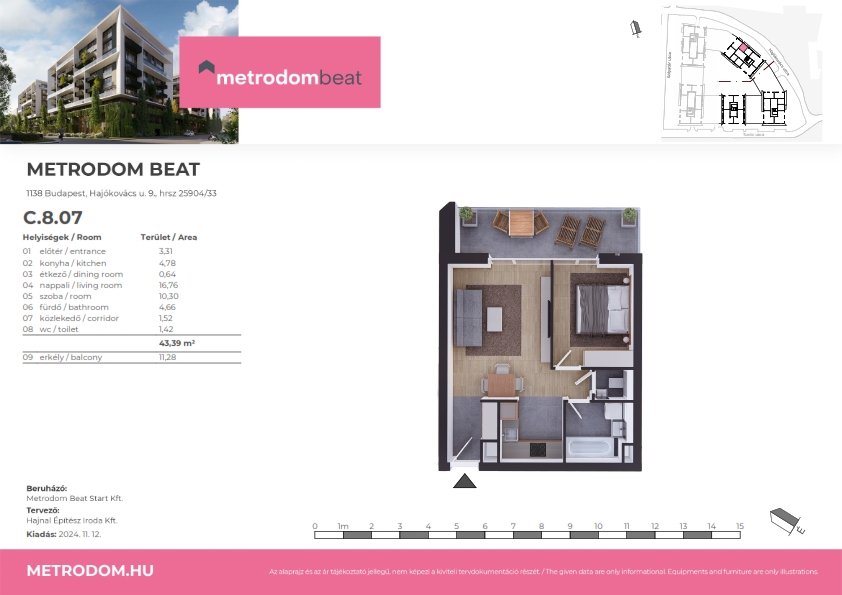Click the METRODOM BEAT heading
842x595 pixels.
(113, 170)
